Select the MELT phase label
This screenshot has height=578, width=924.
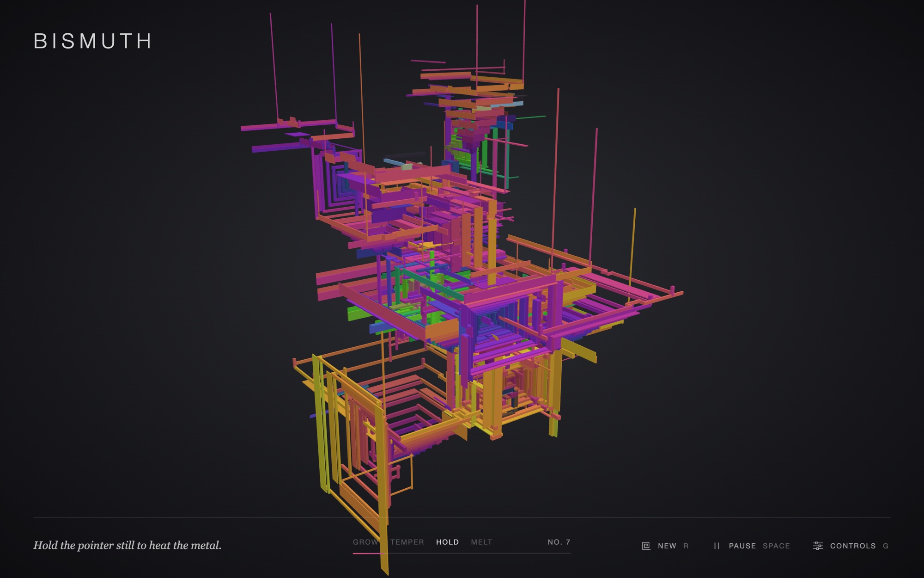tap(481, 542)
